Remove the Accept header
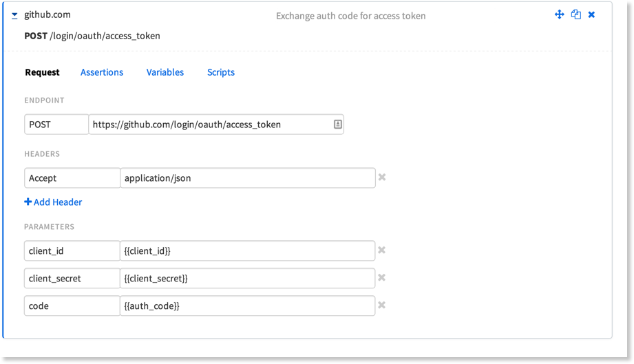This screenshot has width=634, height=364. (x=381, y=178)
